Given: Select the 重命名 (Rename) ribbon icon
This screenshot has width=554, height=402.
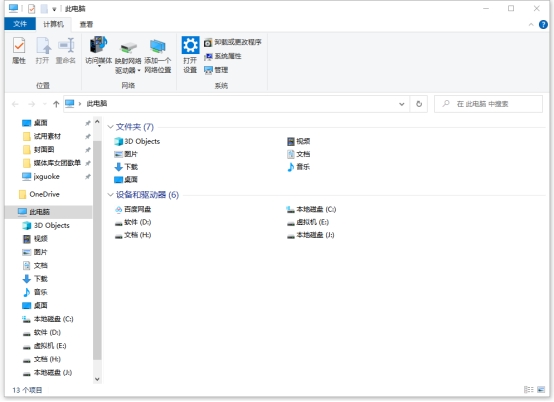Looking at the screenshot, I should [66, 51].
